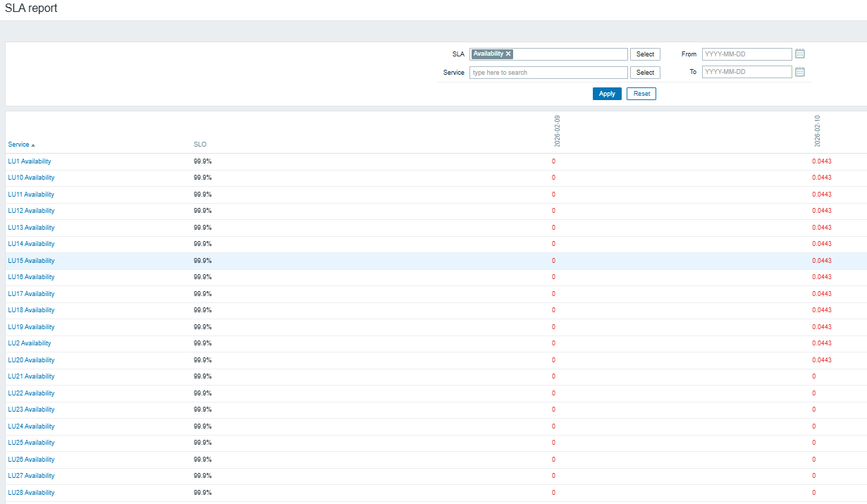
Task: Open LU22 Availability service
Action: 31,393
